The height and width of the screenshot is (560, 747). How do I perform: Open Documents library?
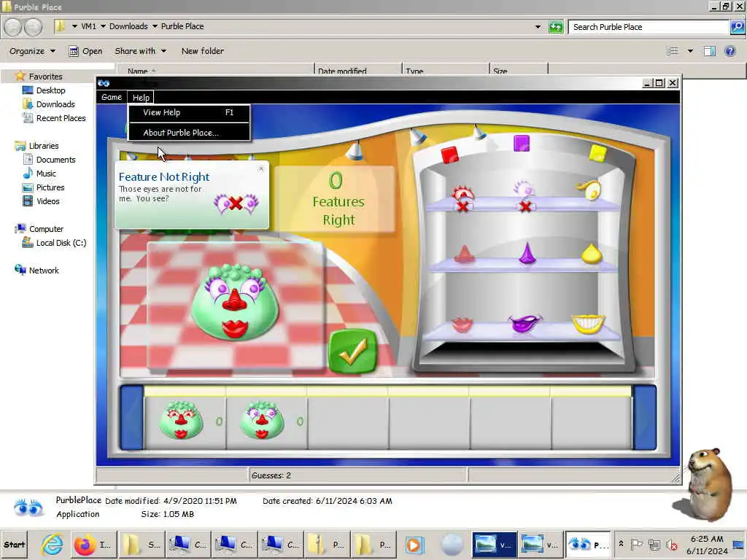click(55, 160)
